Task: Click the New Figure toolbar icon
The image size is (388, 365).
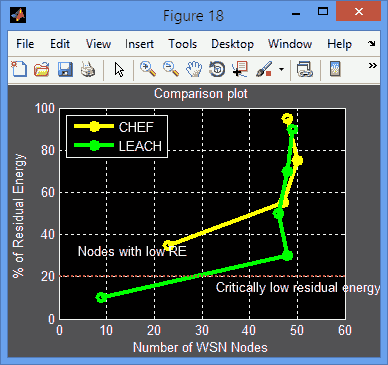Action: [19, 69]
